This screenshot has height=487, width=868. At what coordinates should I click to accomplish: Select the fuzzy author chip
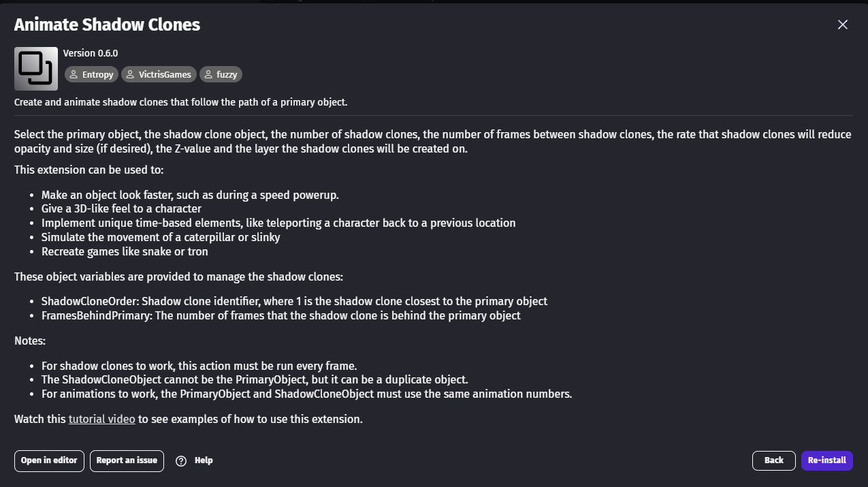[x=221, y=74]
